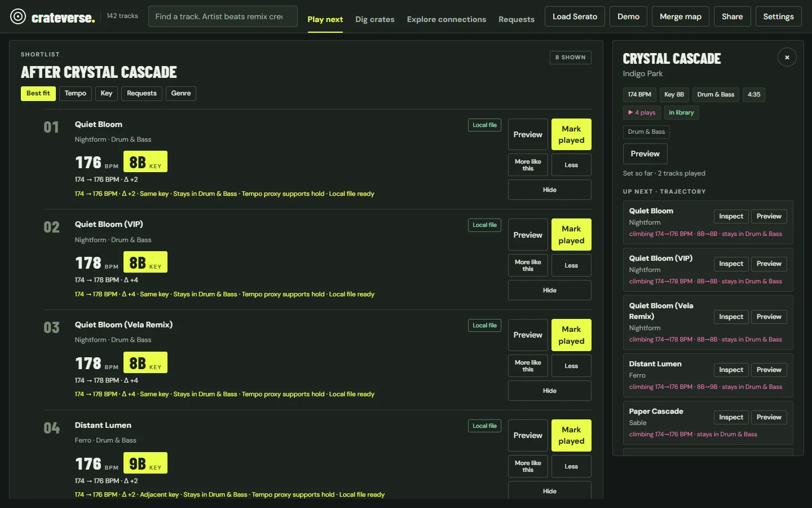Inspect Quiet Bloom (Vela Remix) in trajectory

(731, 317)
